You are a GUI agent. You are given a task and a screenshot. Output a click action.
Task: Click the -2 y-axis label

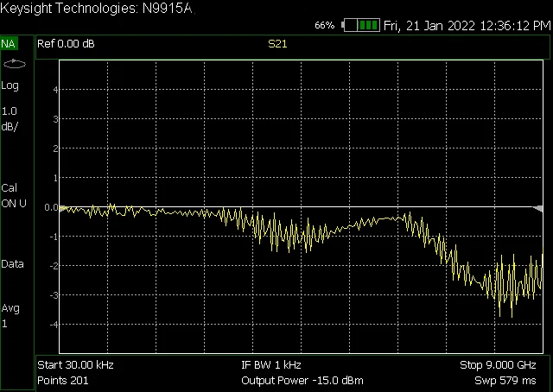(54, 266)
